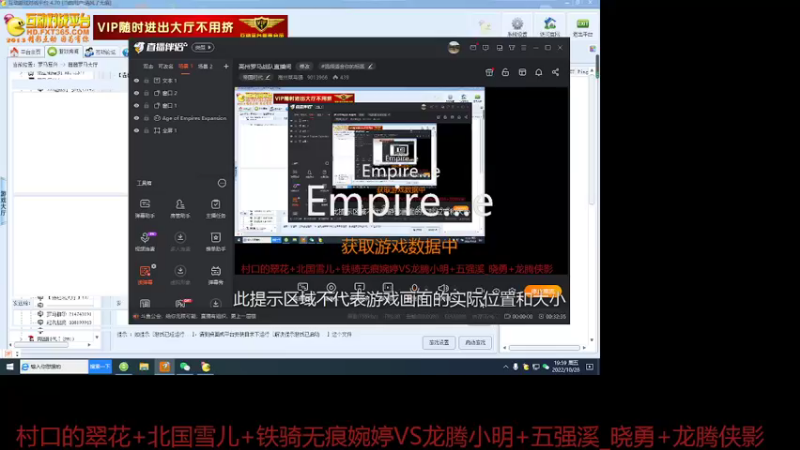Viewport: 800px width, 450px height.
Task: Click the 修改 button beside the room title
Action: click(x=305, y=66)
